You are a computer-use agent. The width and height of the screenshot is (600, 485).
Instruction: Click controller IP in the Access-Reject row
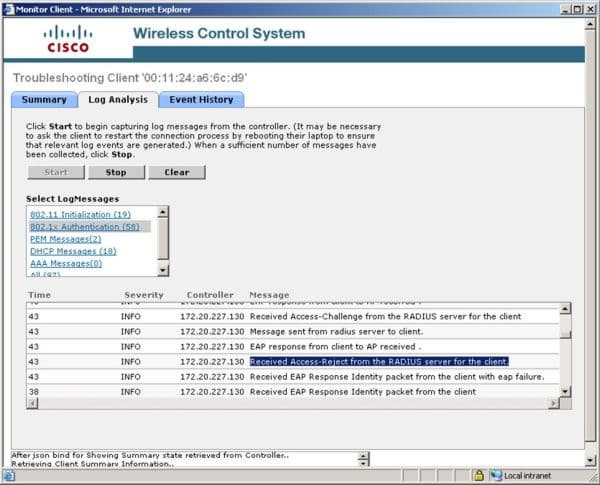point(212,362)
